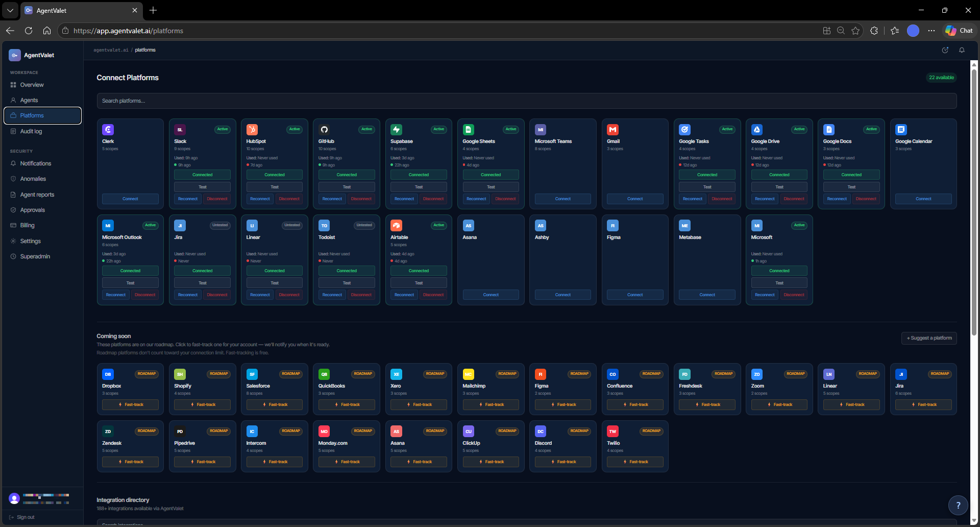The image size is (980, 527).
Task: Click the Google Drive icon
Action: pyautogui.click(x=757, y=130)
